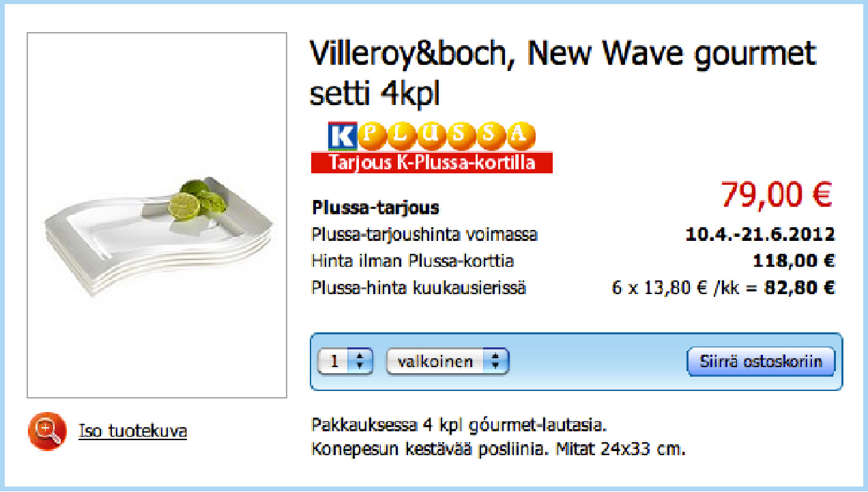868x492 pixels.
Task: Click the Siirrä ostoskoriin button
Action: [x=761, y=362]
